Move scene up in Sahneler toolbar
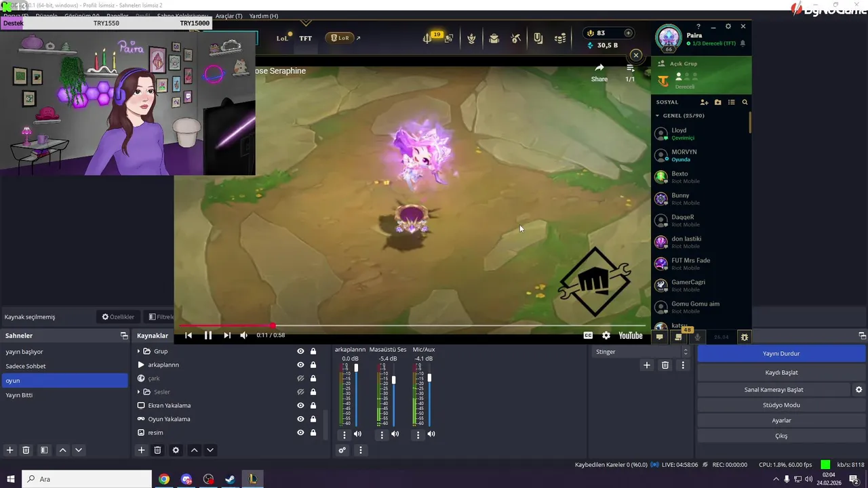Viewport: 868px width, 488px height. 62,450
